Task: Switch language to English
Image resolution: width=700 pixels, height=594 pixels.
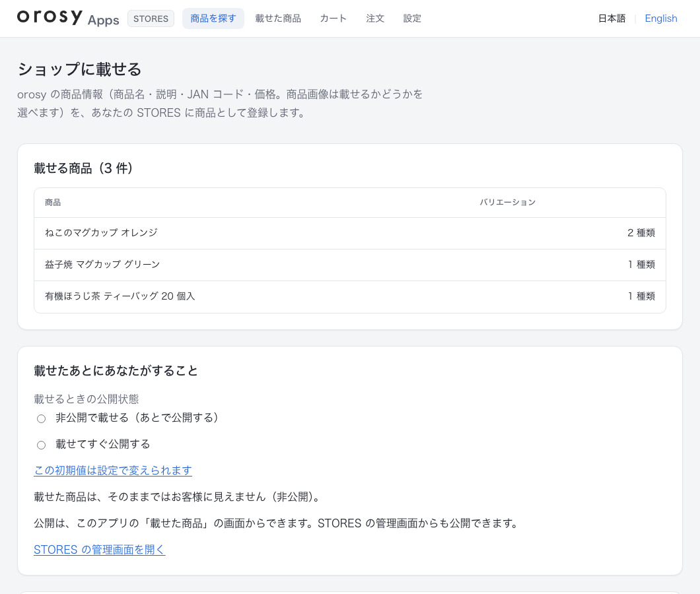Action: pyautogui.click(x=661, y=18)
